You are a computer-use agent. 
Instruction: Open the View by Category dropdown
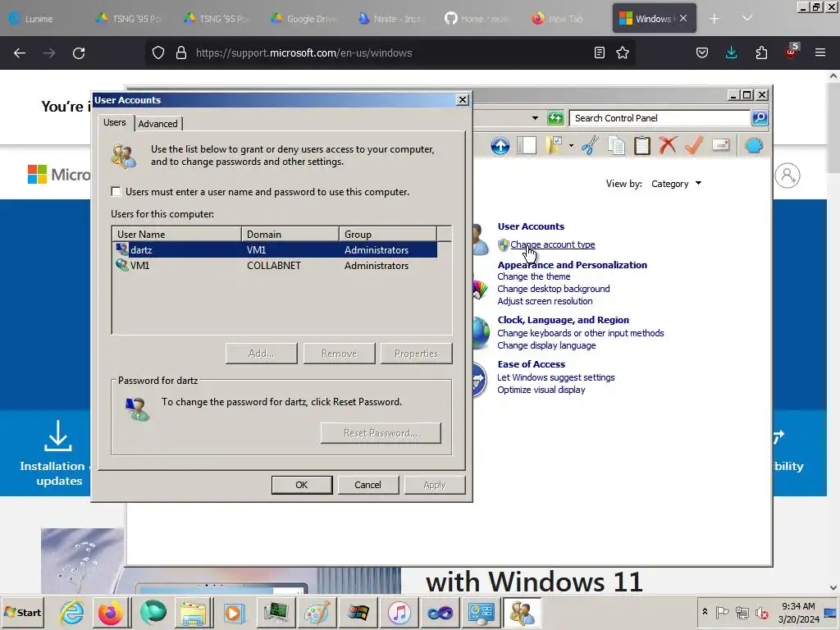(677, 184)
